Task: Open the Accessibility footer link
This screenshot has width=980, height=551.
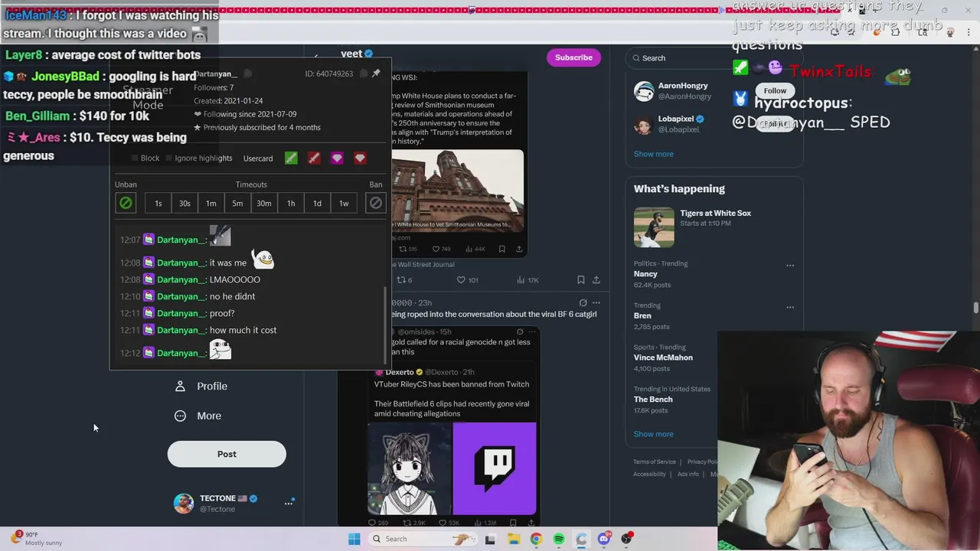Action: (x=649, y=474)
